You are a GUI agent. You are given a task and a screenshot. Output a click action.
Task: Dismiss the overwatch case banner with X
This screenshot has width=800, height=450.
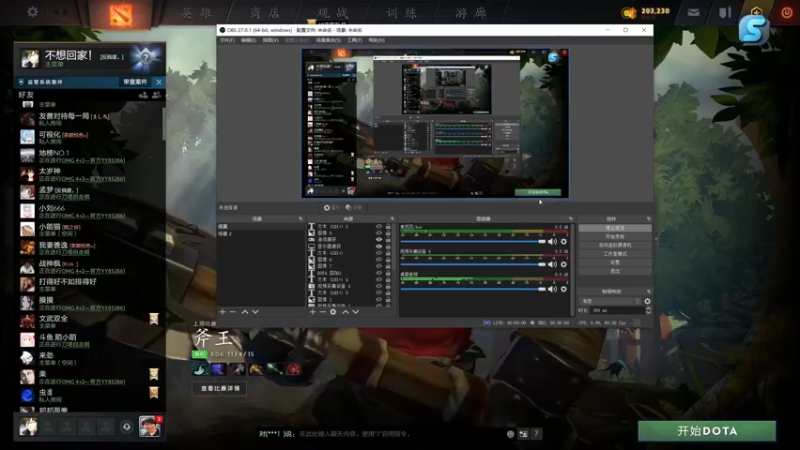pos(159,82)
